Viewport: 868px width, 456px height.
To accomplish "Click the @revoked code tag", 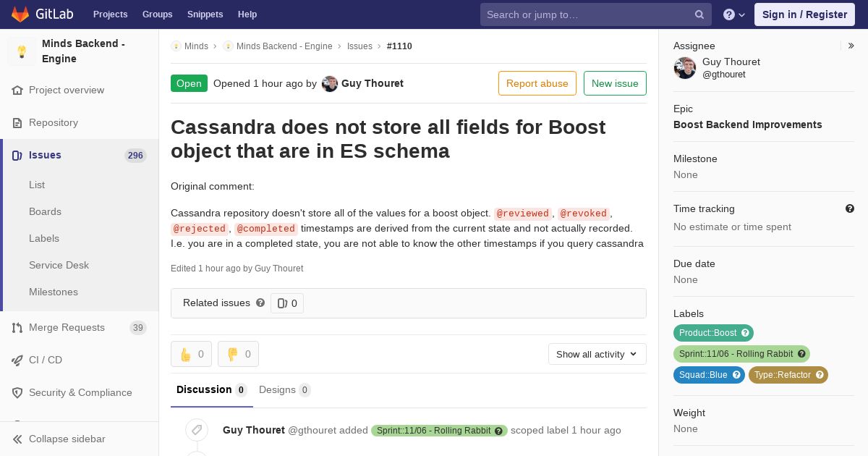I will (x=584, y=214).
